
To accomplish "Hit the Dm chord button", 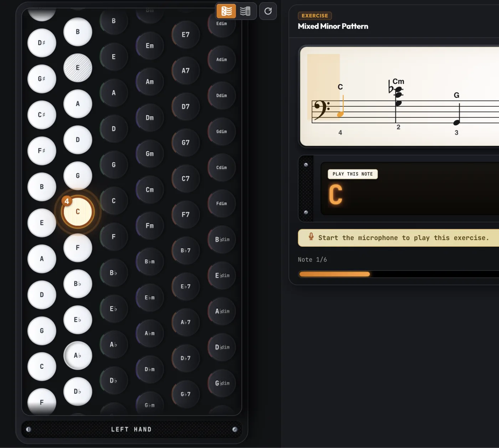I will click(150, 118).
